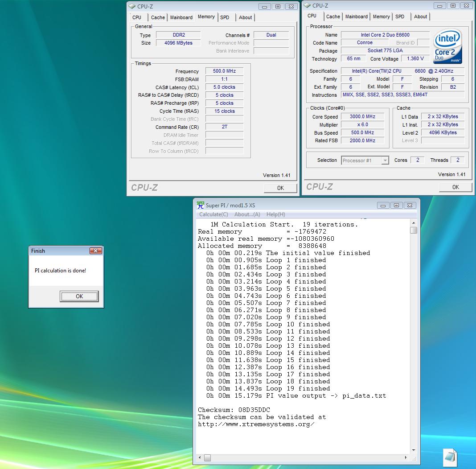476x469 pixels.
Task: Click the Channels # Dual field
Action: coord(271,35)
